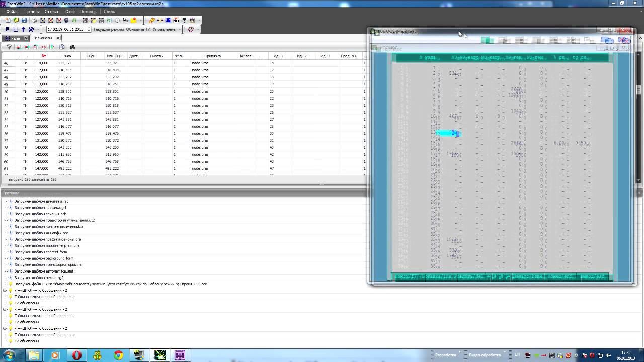The image size is (644, 362).
Task: Click the copy pages icon above table
Action: pos(62,47)
